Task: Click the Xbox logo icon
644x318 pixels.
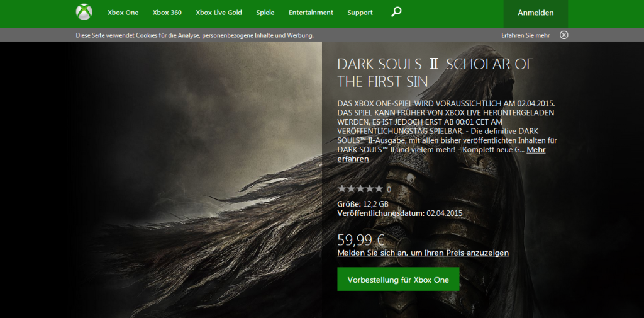Action: pyautogui.click(x=84, y=13)
